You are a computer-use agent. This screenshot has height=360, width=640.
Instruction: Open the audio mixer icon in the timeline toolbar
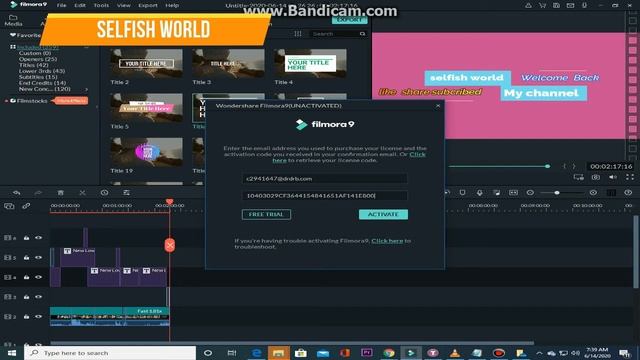click(x=496, y=193)
